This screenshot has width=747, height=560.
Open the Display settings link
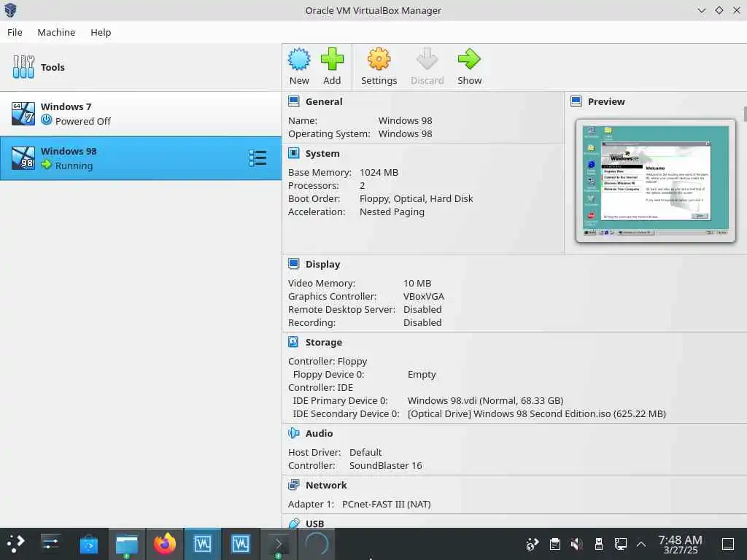[x=322, y=264]
